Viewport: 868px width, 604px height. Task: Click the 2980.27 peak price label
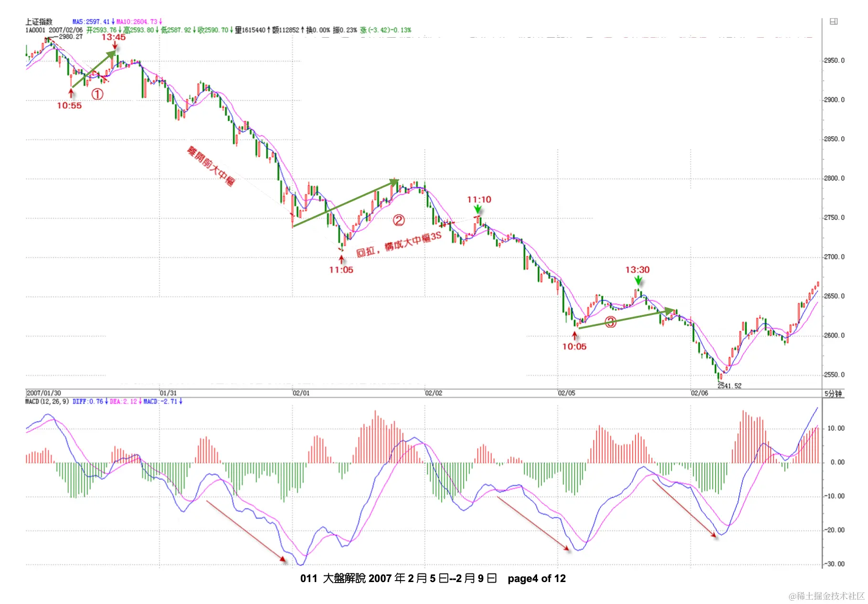pos(71,37)
